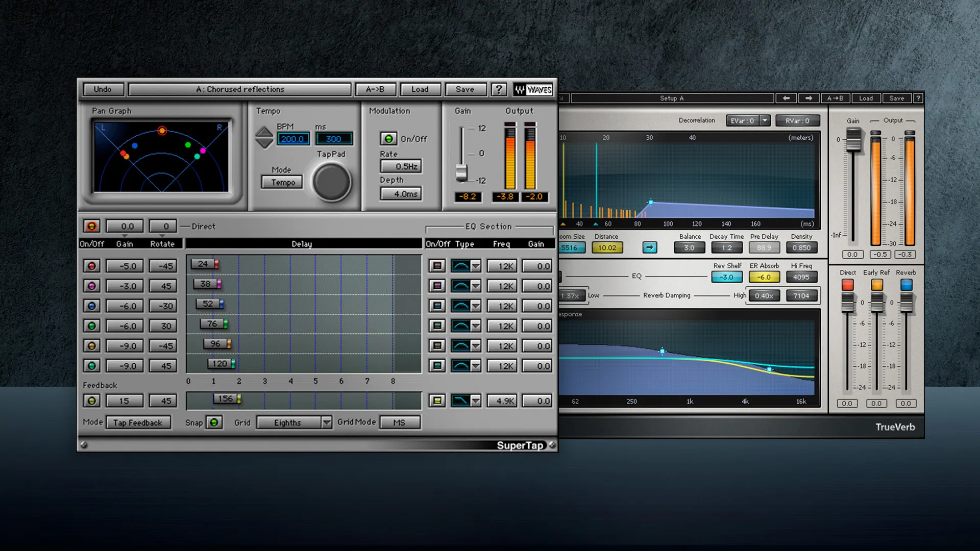Toggle Modulation On/Off in SuperTap

tap(388, 139)
